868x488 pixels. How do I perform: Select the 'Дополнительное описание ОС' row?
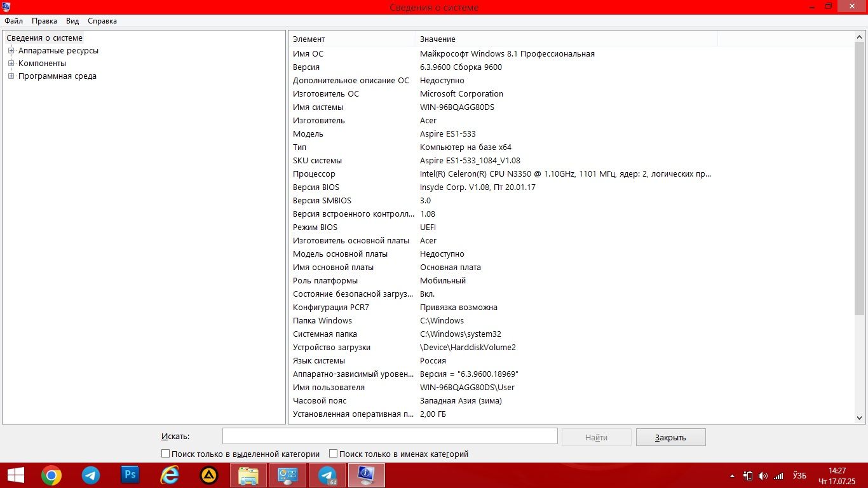pos(571,81)
